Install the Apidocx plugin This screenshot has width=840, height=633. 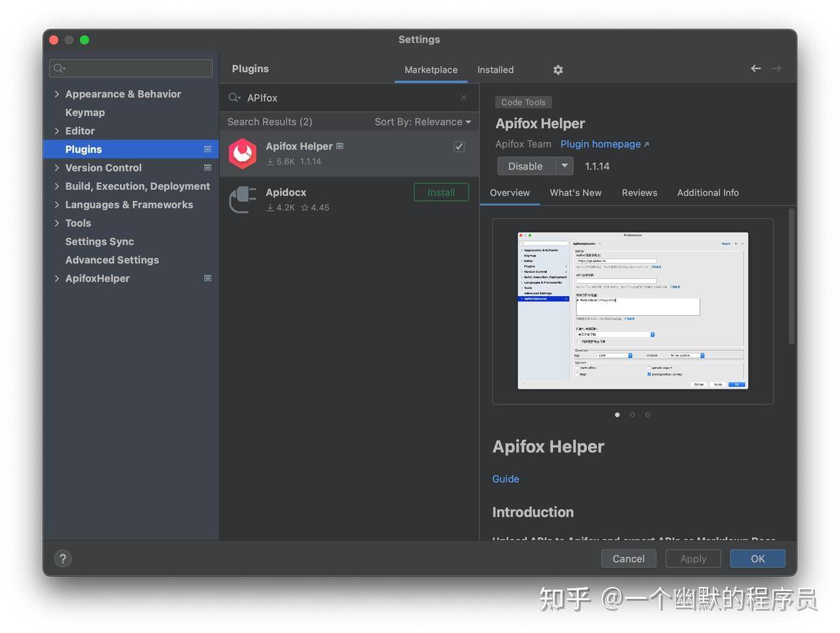coord(441,192)
